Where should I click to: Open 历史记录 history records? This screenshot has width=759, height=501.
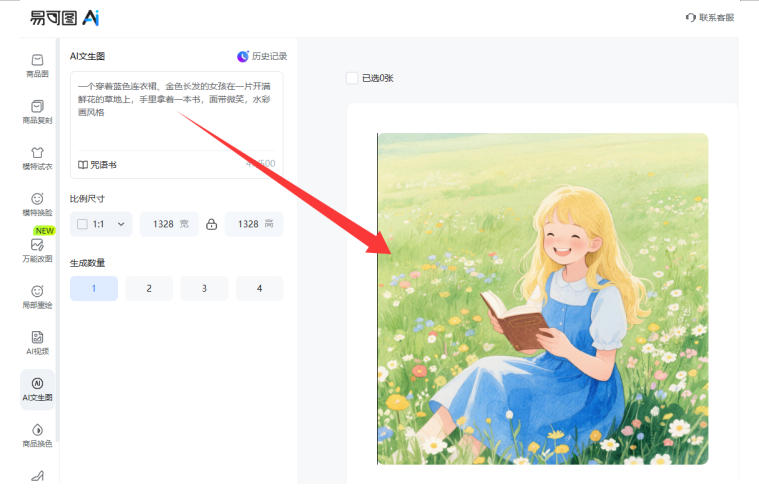[262, 56]
